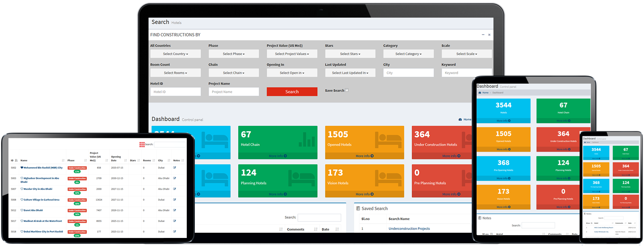This screenshot has width=644, height=246.
Task: Expand the Select Phase dropdown
Action: 233,54
